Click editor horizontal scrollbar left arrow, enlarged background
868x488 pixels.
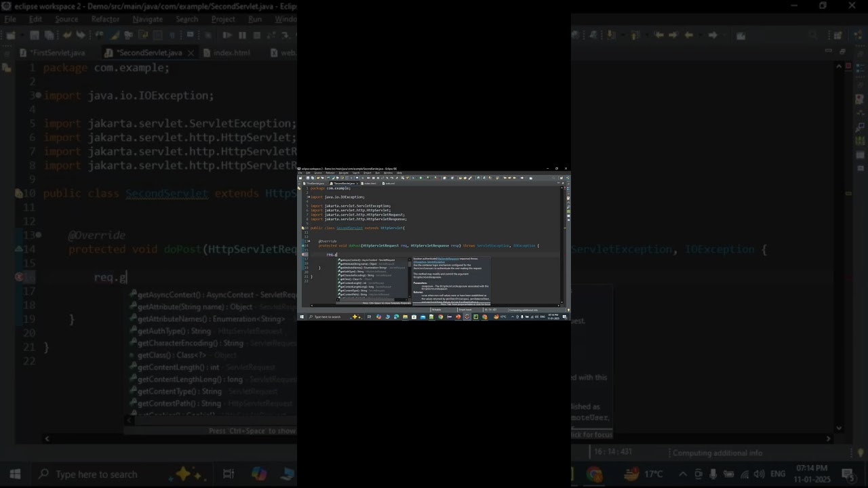pos(47,439)
